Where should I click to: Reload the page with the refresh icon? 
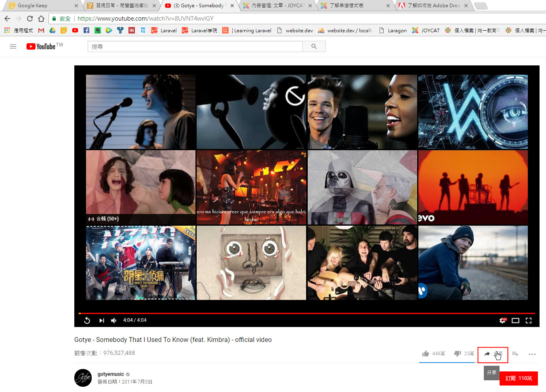tap(30, 19)
